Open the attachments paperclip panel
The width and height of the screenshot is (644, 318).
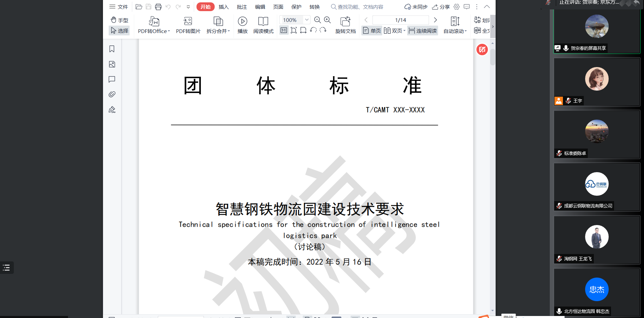click(112, 94)
